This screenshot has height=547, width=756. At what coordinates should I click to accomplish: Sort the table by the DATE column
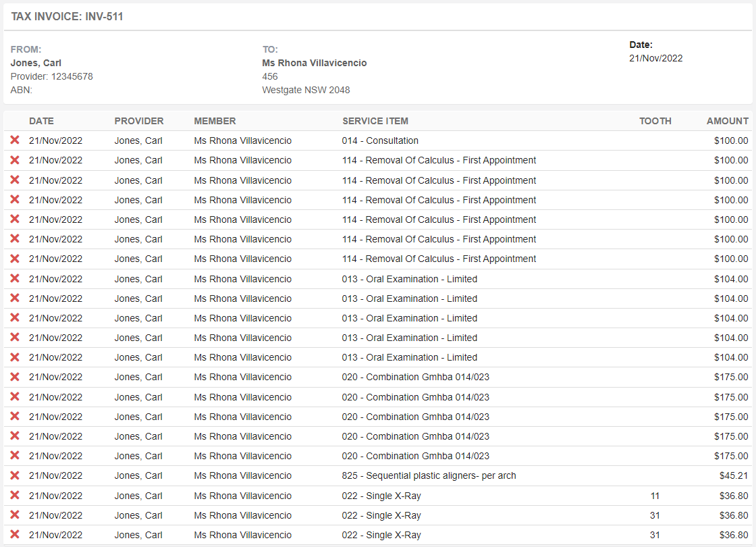click(x=41, y=121)
